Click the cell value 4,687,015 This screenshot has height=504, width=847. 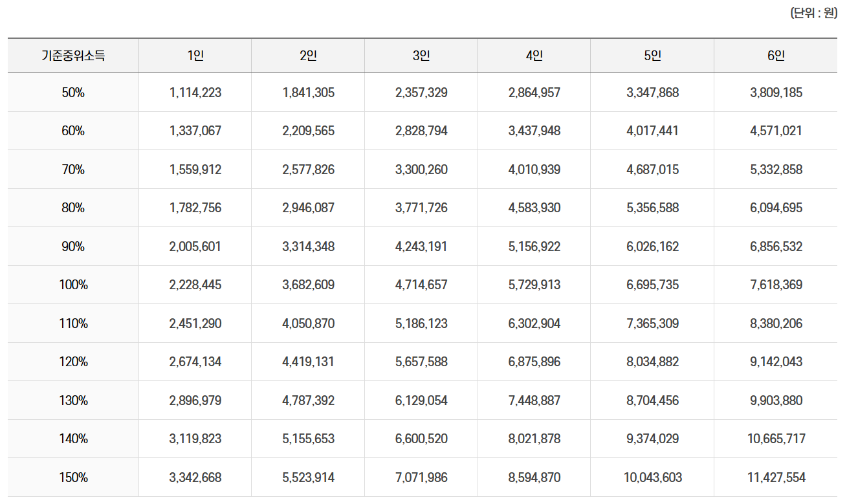pyautogui.click(x=652, y=170)
